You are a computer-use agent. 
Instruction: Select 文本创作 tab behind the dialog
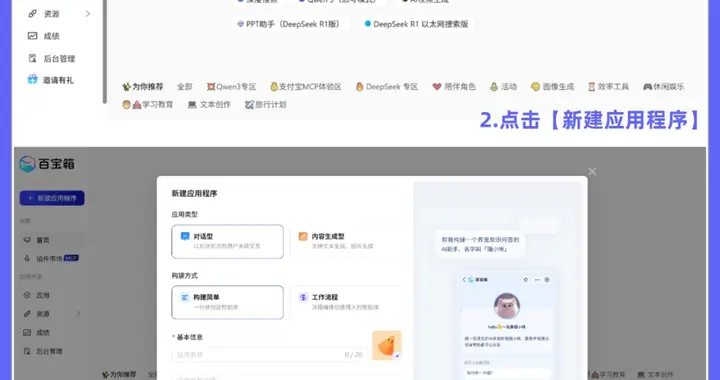tap(656, 374)
